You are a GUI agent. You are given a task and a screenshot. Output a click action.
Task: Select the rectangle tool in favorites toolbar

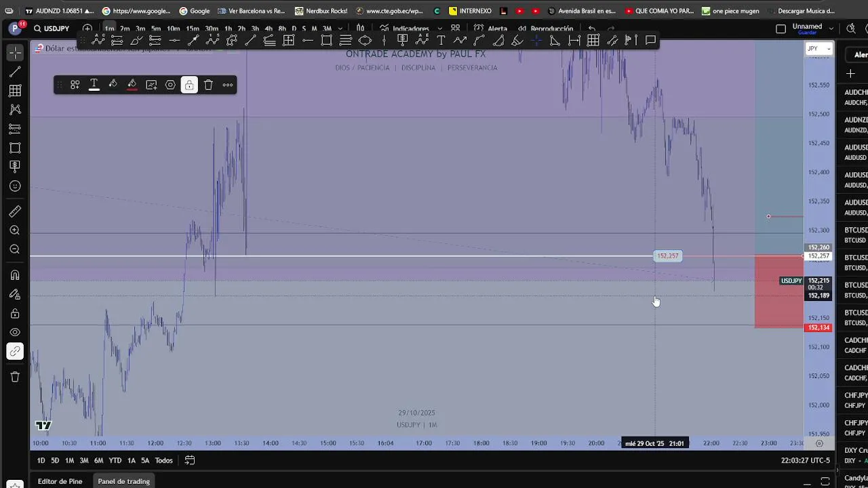[327, 41]
